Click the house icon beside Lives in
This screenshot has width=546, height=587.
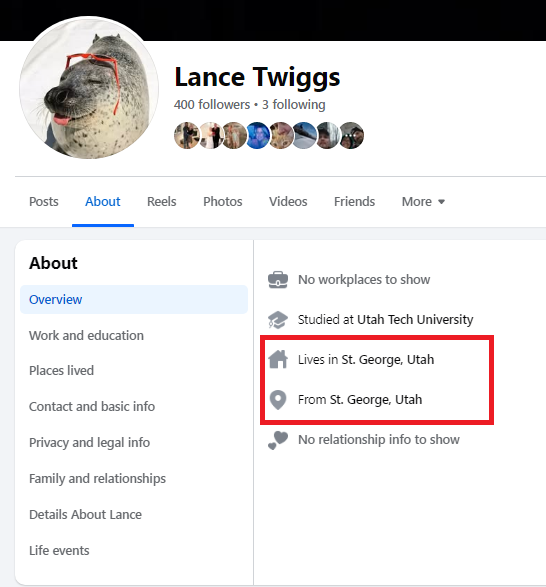[278, 359]
